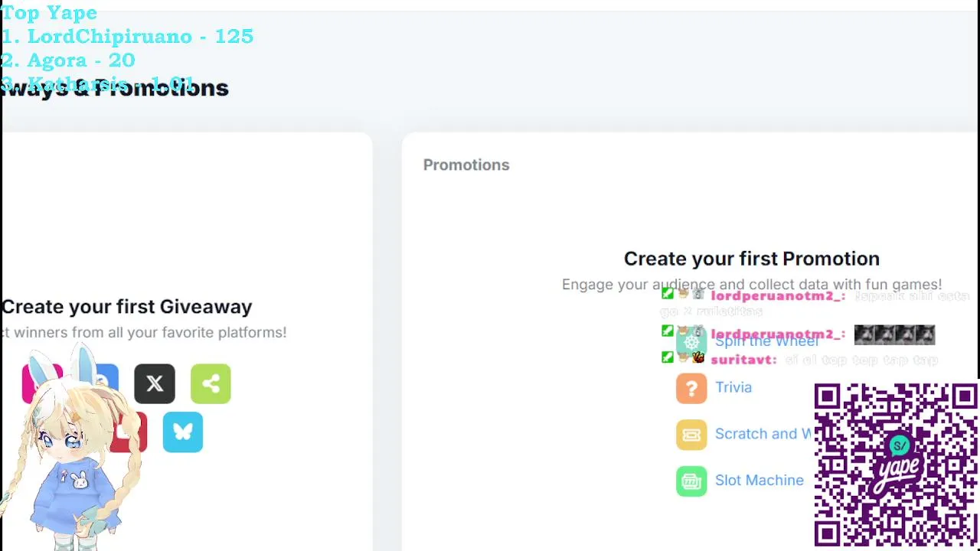Screen dimensions: 980x551
Task: Click the black X (Twitter) platform icon
Action: pyautogui.click(x=155, y=383)
